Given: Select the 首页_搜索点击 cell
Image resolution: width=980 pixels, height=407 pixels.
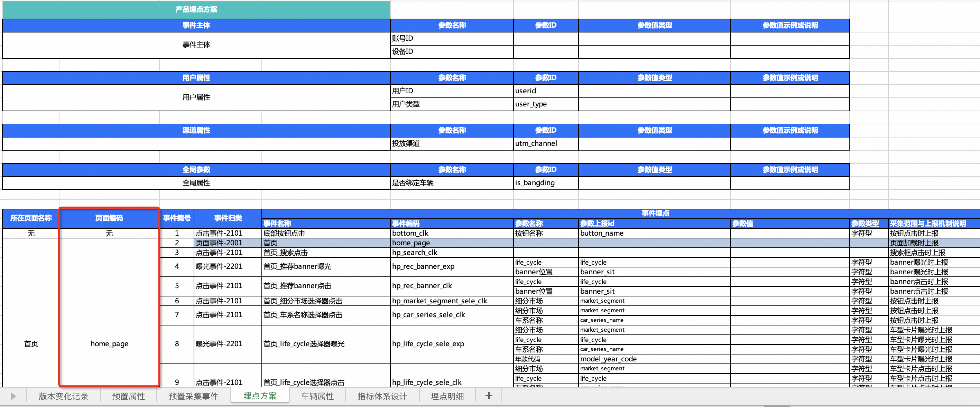Looking at the screenshot, I should (x=326, y=253).
